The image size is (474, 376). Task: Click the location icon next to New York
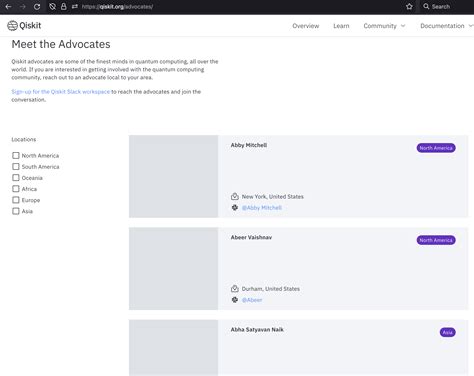click(x=235, y=196)
